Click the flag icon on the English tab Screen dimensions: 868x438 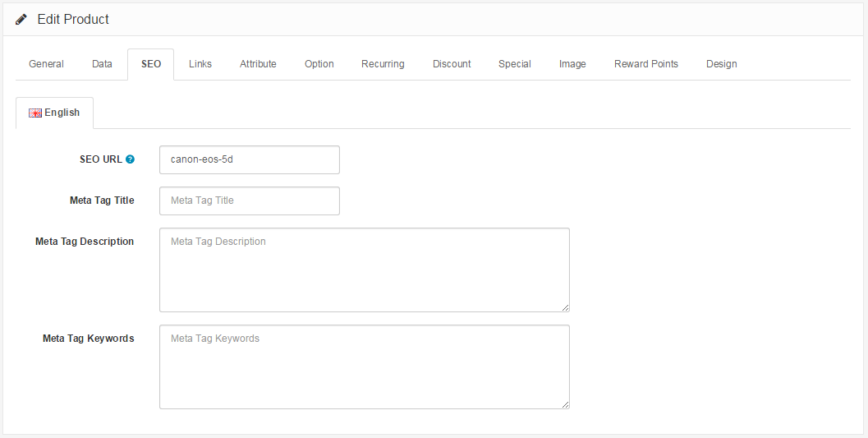click(35, 113)
